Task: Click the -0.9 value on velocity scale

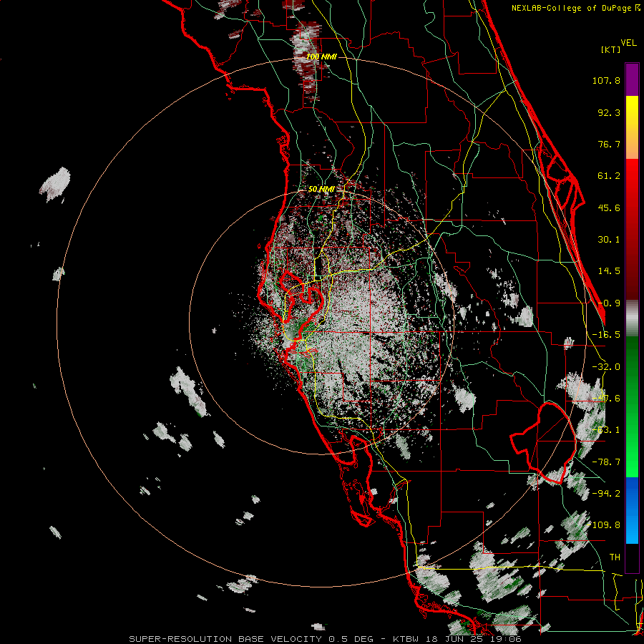Action: pyautogui.click(x=609, y=303)
